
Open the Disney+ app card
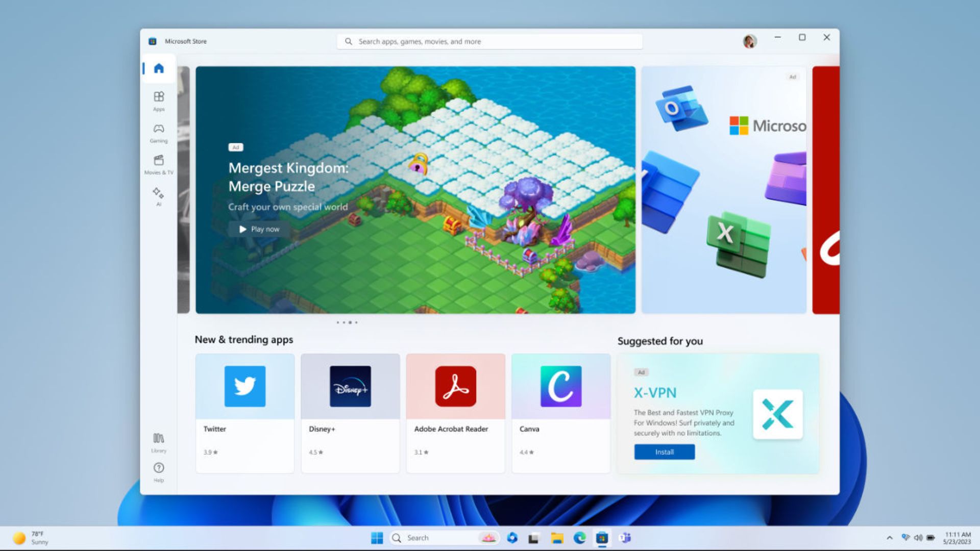click(x=350, y=413)
